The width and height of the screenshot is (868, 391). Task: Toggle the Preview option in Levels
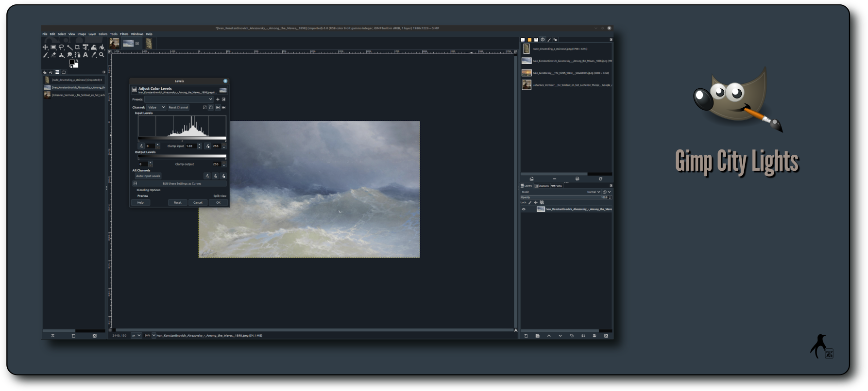click(x=143, y=196)
